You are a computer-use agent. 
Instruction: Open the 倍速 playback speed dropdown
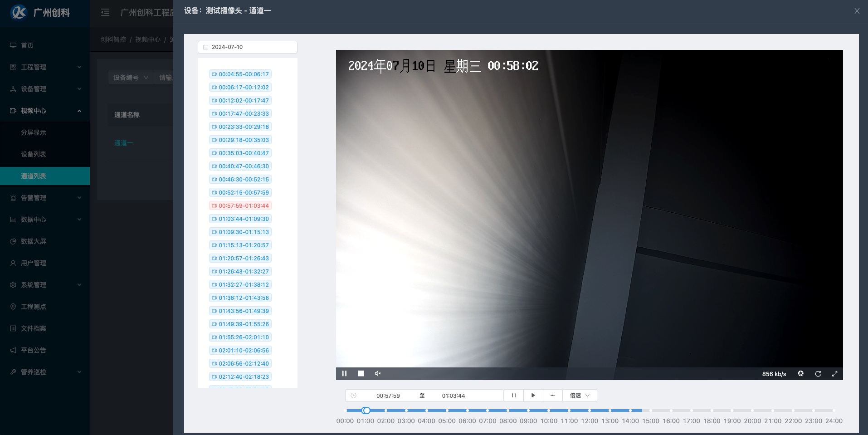pos(579,395)
